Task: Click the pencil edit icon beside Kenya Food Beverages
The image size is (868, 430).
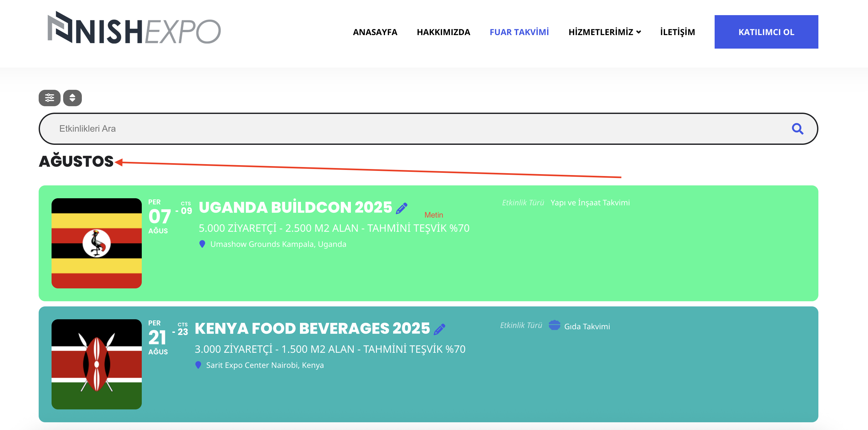Action: tap(439, 329)
